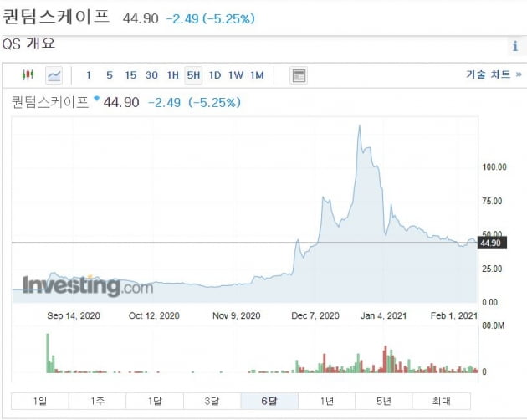The height and width of the screenshot is (420, 527).
Task: Set interval to 5 minutes
Action: click(x=110, y=75)
